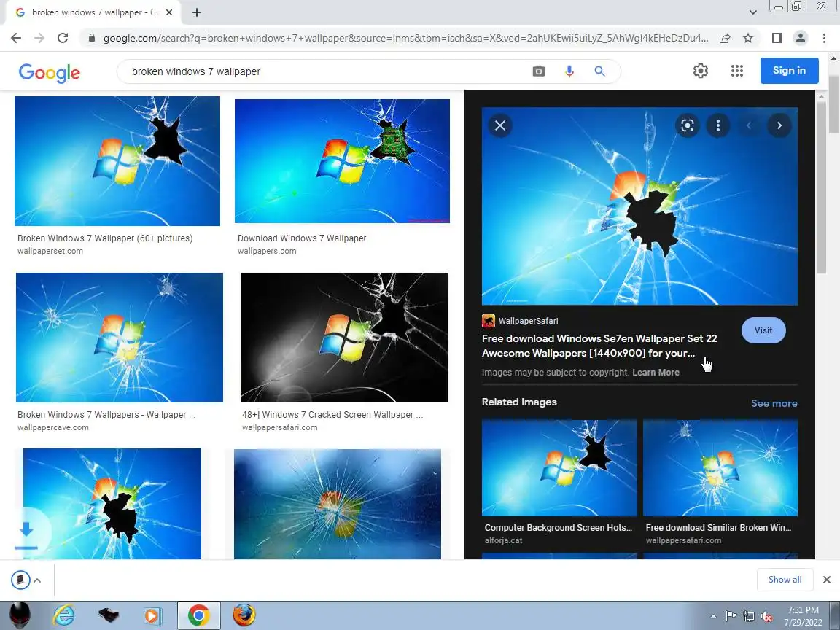This screenshot has height=630, width=840.
Task: Open a new tab with plus
Action: pyautogui.click(x=197, y=12)
